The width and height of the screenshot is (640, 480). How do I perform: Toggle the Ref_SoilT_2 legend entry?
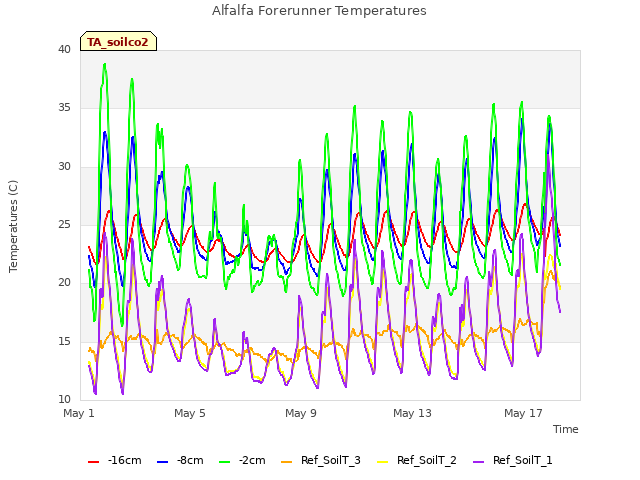click(417, 460)
